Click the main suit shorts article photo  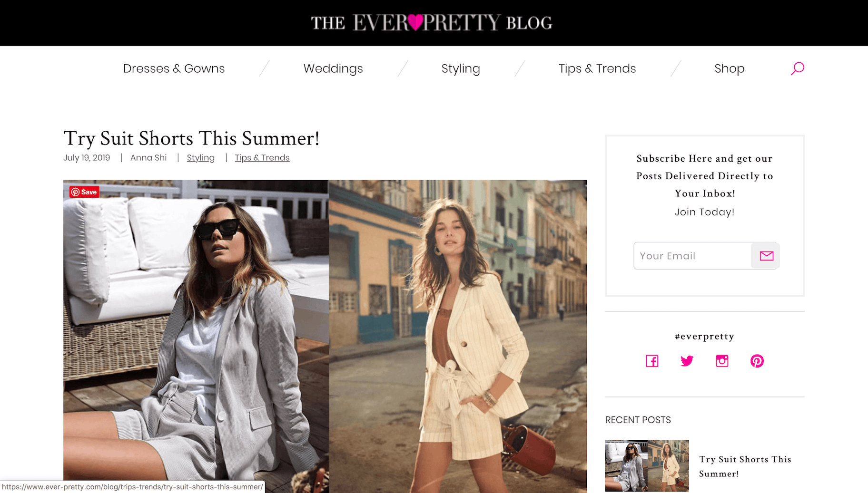tap(325, 336)
